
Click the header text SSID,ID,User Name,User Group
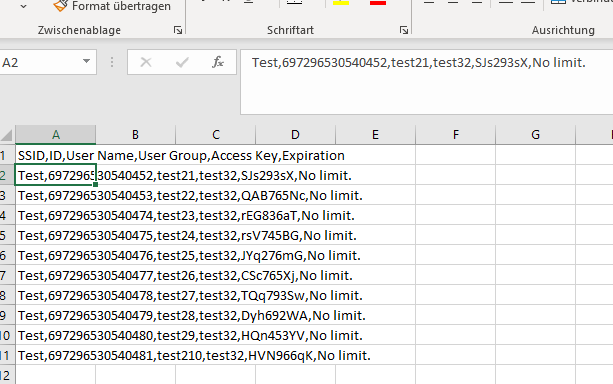pos(113,156)
